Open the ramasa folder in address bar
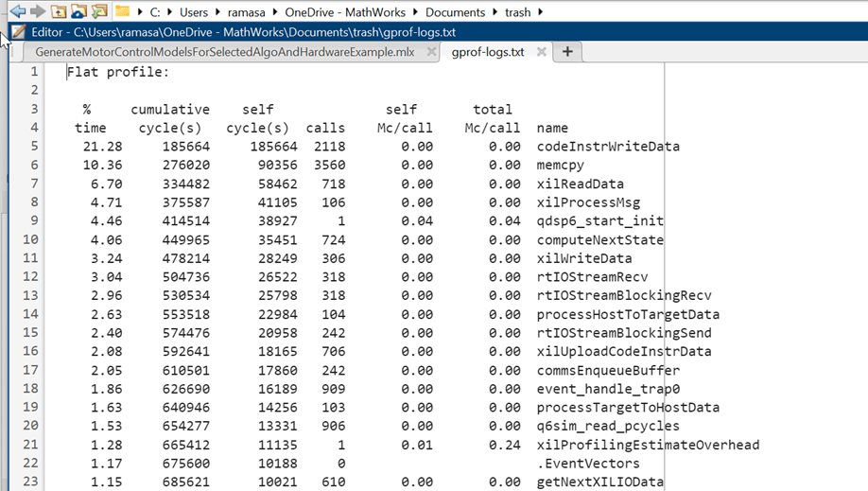Image resolution: width=868 pixels, height=491 pixels. 247,12
